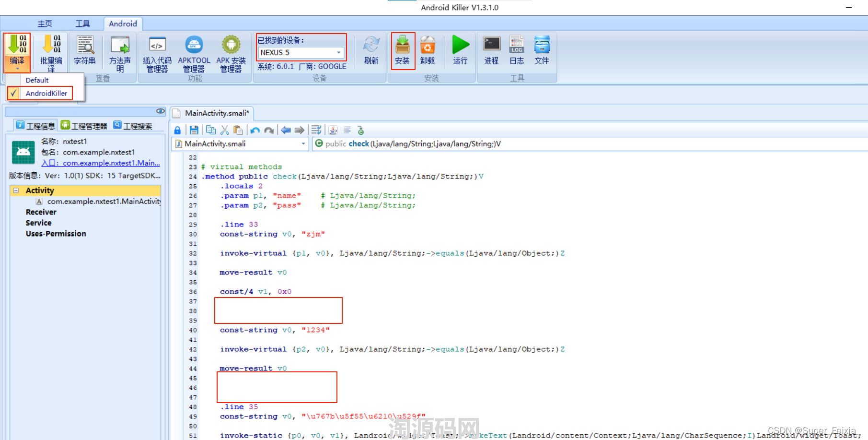Open the 插入代码管理器 code insertion manager
868x440 pixels.
pyautogui.click(x=157, y=54)
